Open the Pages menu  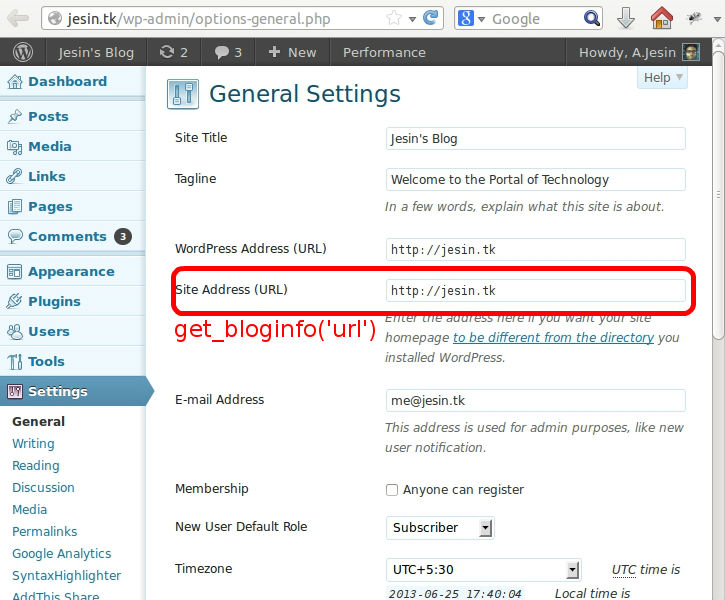pyautogui.click(x=73, y=207)
